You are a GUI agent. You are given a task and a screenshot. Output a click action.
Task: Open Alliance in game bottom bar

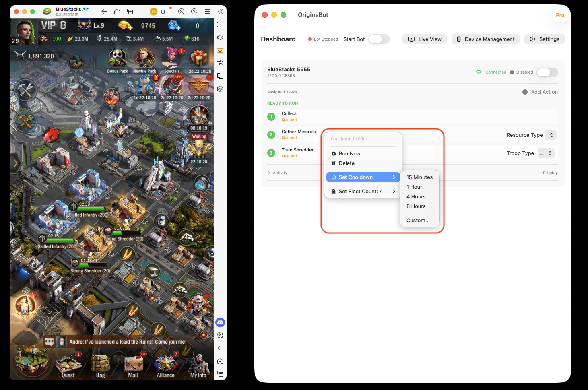click(165, 365)
